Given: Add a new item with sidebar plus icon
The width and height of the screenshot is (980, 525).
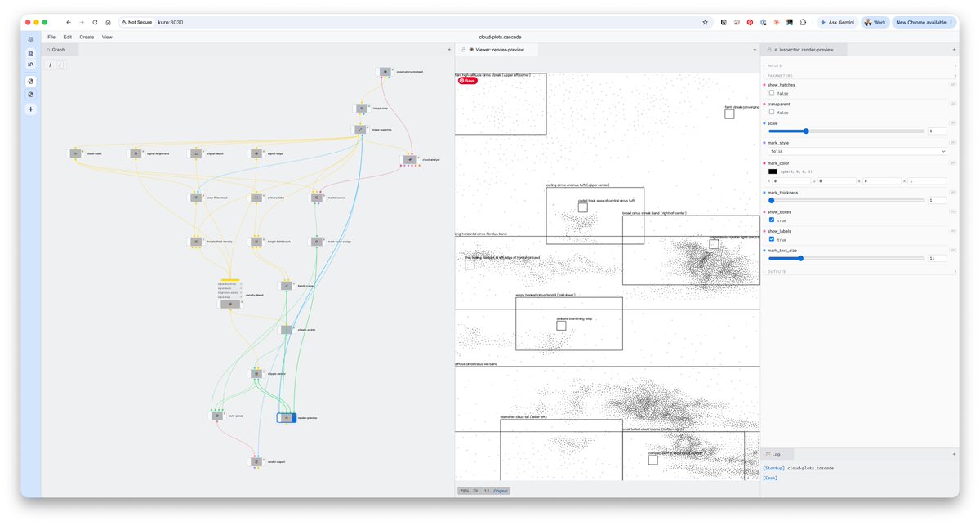Looking at the screenshot, I should (31, 109).
